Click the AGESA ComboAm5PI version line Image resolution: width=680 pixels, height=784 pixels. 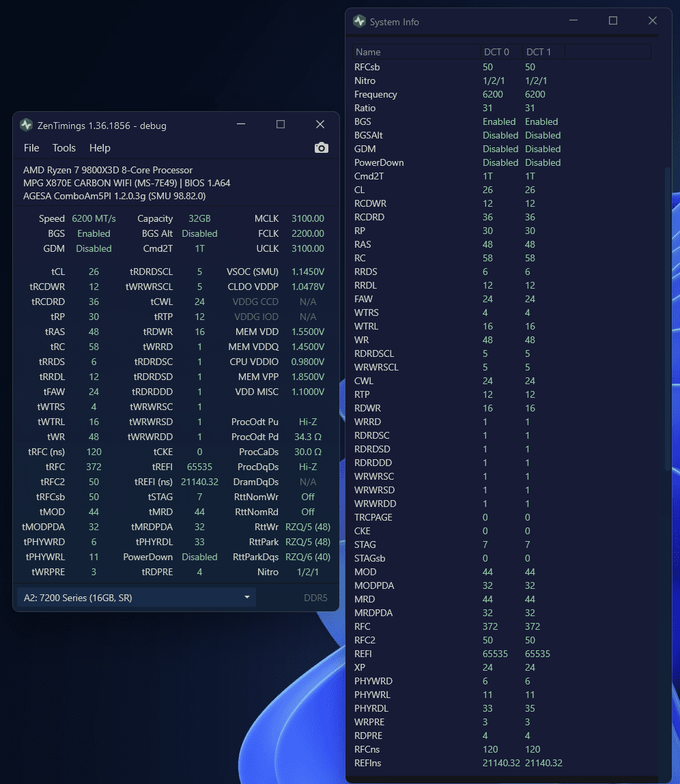point(114,196)
